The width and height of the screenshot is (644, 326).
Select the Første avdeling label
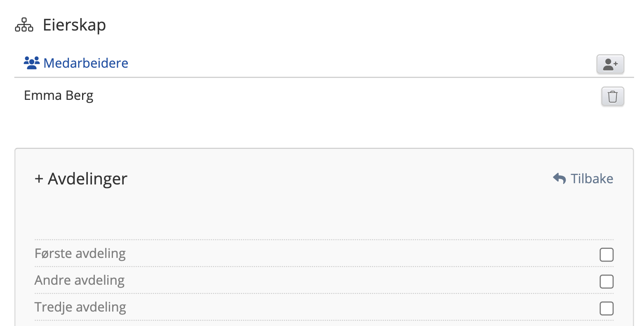click(80, 253)
